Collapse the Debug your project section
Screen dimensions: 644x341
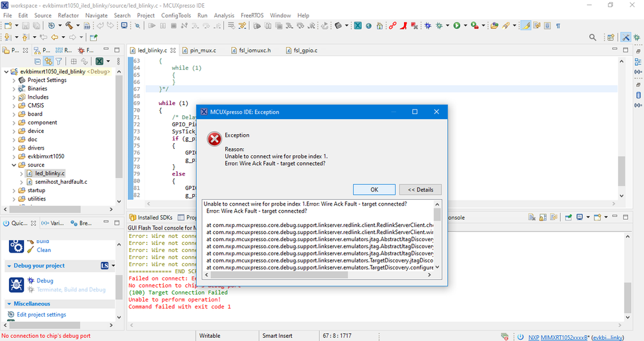tap(9, 266)
